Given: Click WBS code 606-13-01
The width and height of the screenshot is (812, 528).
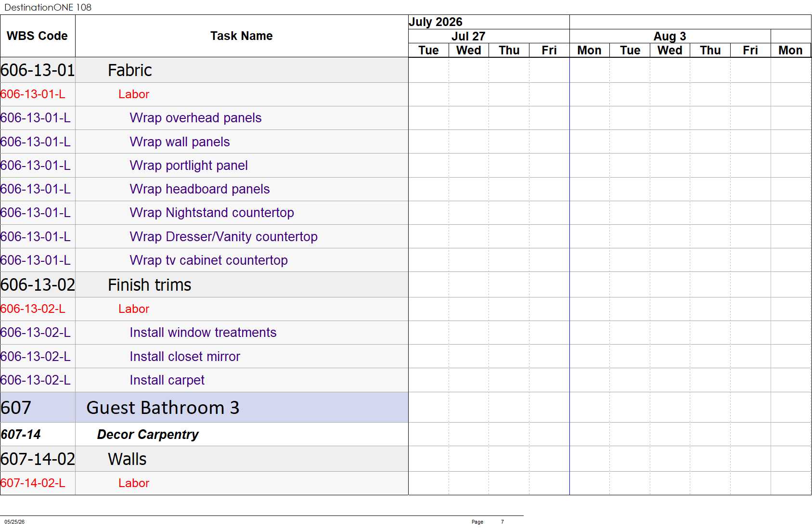Looking at the screenshot, I should click(x=38, y=70).
